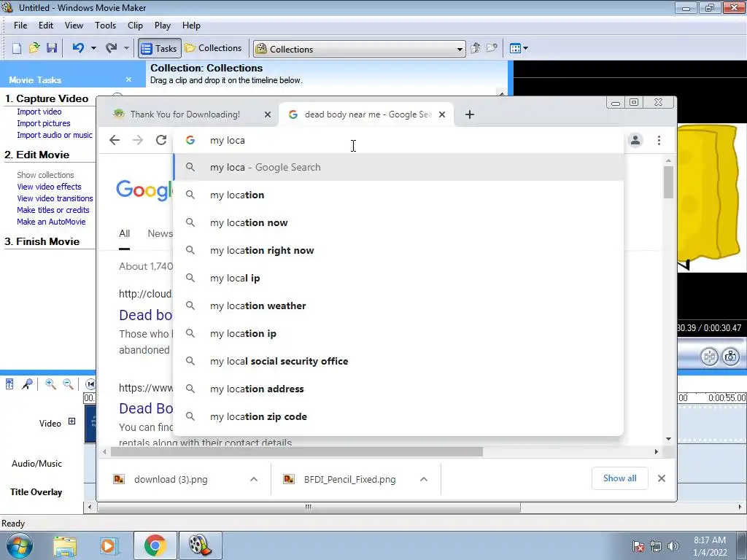Click Import audio or music link

[x=54, y=135]
